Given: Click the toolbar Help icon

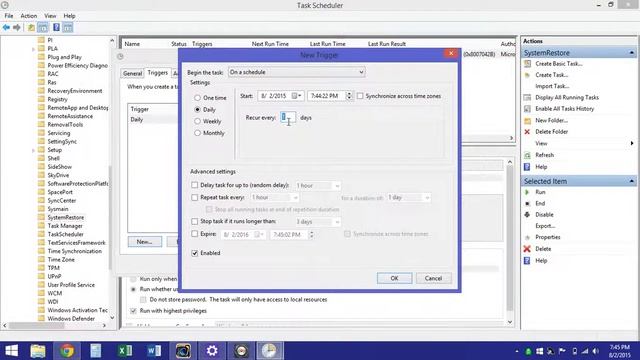Looking at the screenshot, I should click(56, 28).
